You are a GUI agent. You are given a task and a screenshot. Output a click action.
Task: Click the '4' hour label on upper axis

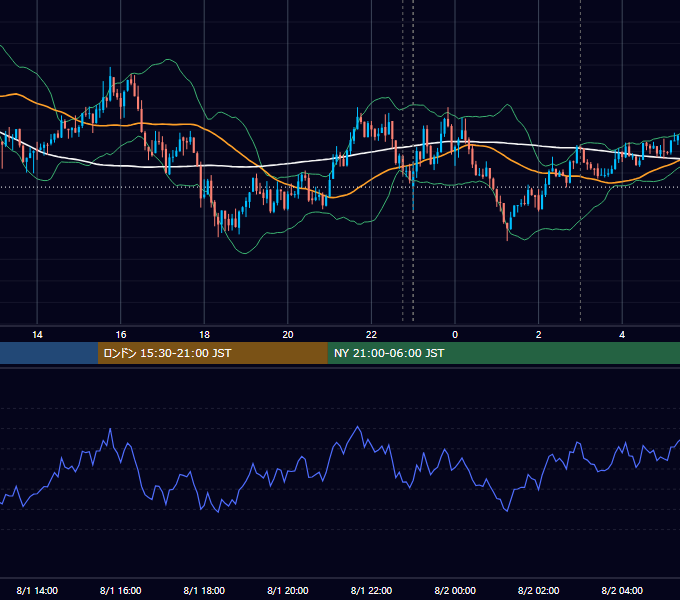coord(622,335)
